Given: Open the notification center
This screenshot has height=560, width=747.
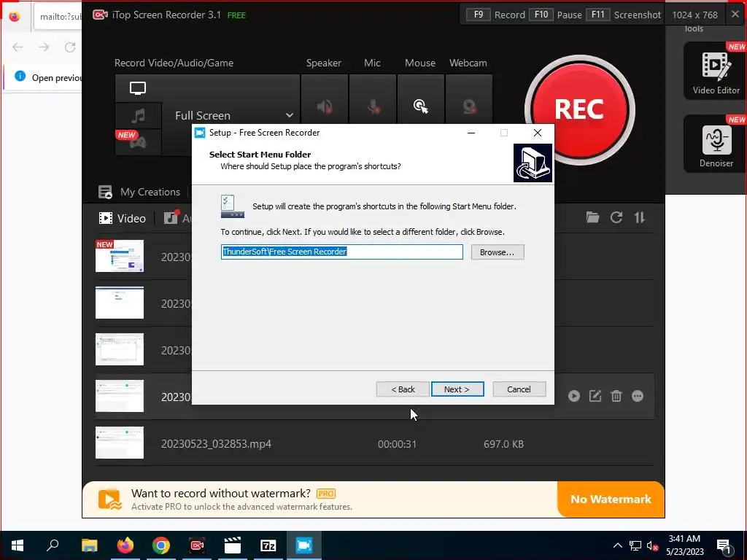Looking at the screenshot, I should (x=724, y=547).
